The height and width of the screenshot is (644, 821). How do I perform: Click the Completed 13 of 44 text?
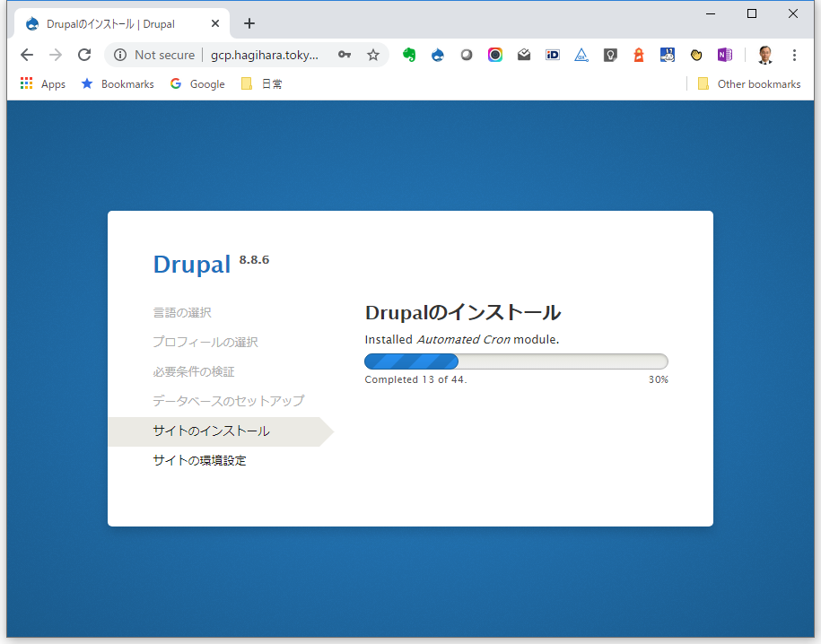pos(415,379)
